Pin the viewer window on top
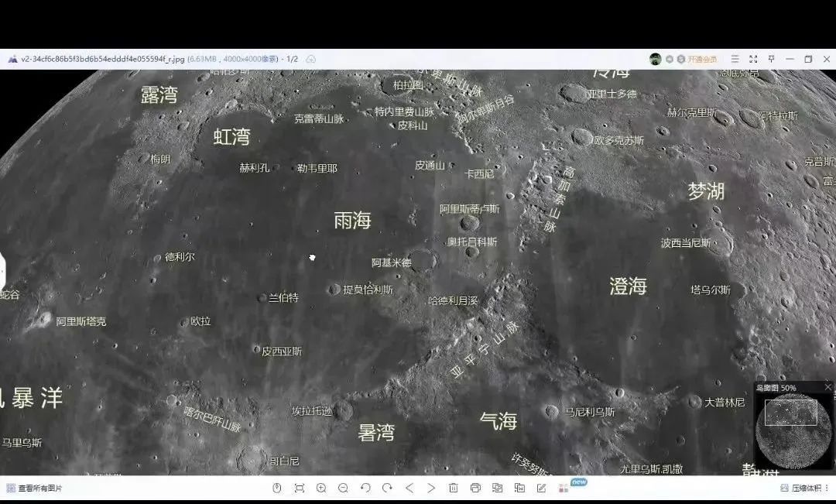This screenshot has width=836, height=504. (771, 59)
